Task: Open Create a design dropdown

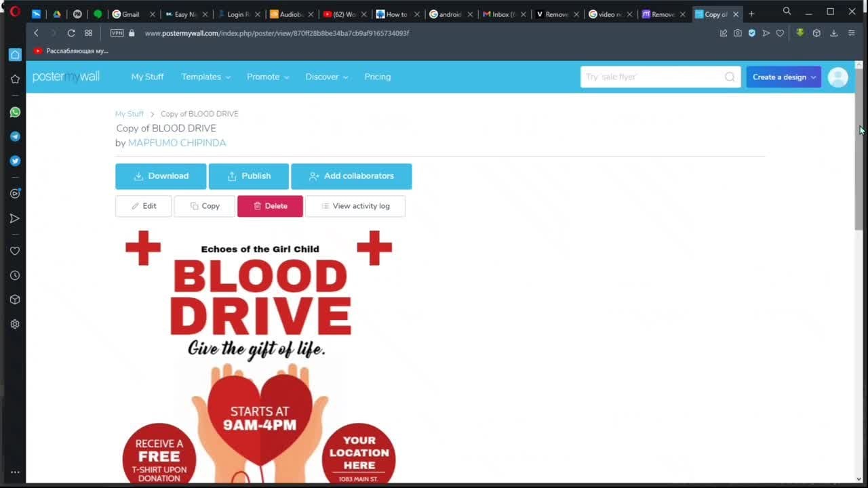Action: point(783,77)
